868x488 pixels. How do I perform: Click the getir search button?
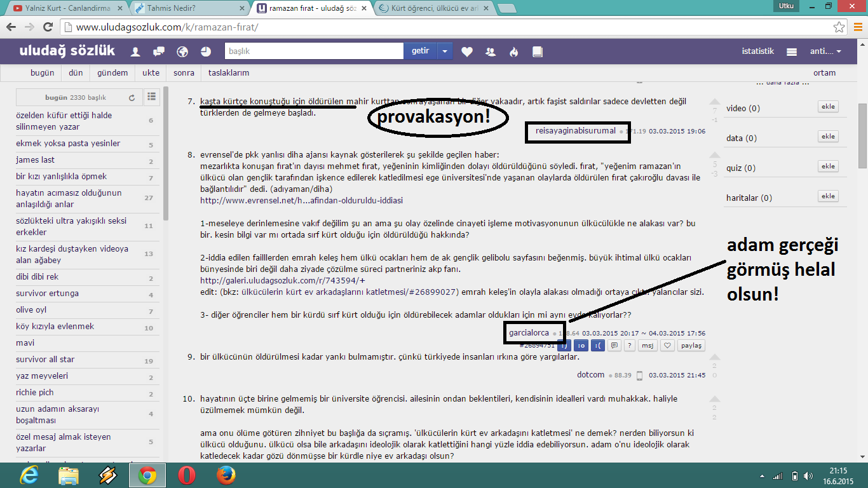(x=421, y=51)
